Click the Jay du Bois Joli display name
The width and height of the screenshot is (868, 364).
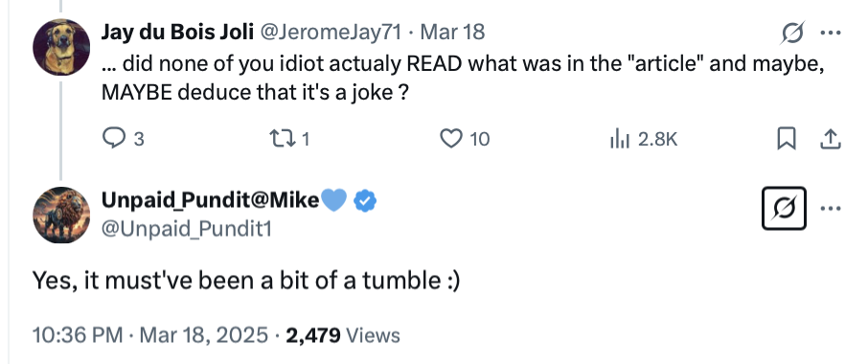tap(177, 33)
